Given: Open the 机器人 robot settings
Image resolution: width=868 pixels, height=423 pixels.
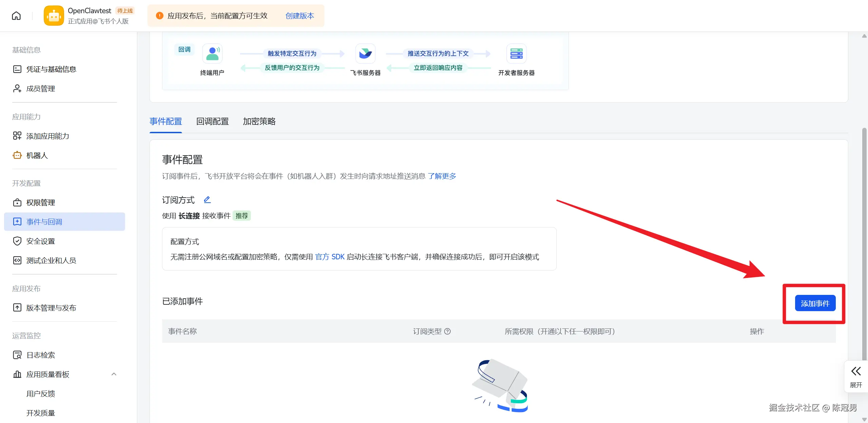Looking at the screenshot, I should pyautogui.click(x=37, y=155).
